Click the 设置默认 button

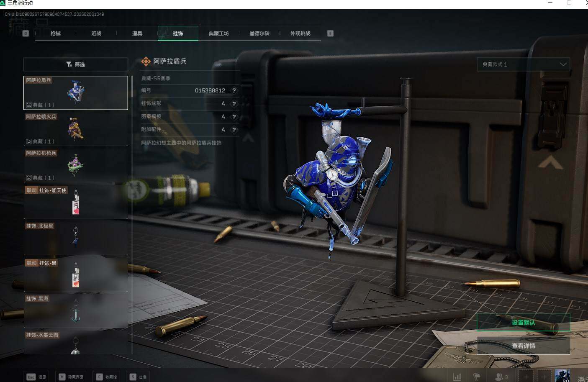523,323
